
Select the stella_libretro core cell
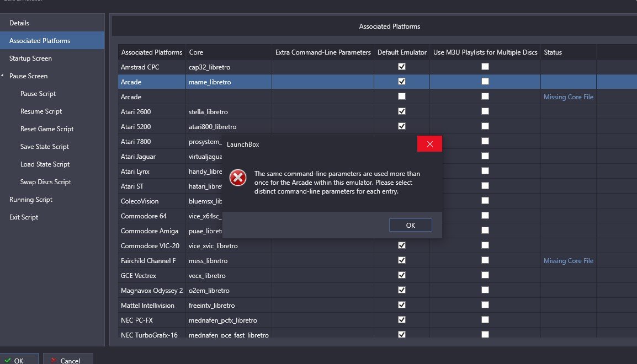tap(229, 111)
